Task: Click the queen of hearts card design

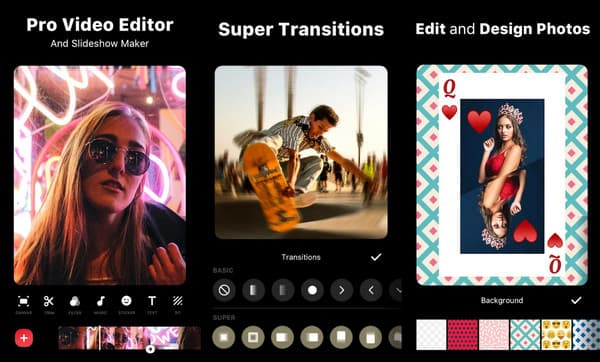Action: click(502, 175)
